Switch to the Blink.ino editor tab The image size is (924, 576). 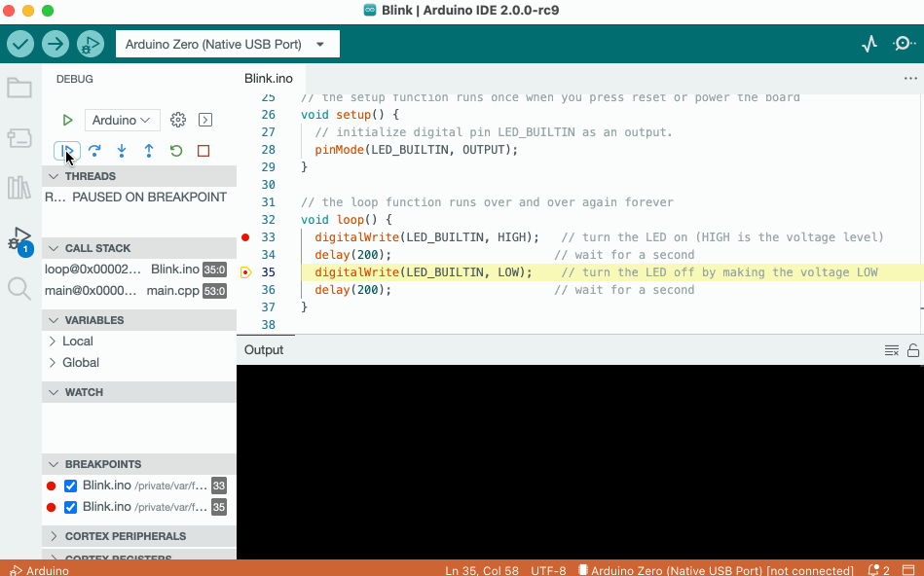coord(269,79)
